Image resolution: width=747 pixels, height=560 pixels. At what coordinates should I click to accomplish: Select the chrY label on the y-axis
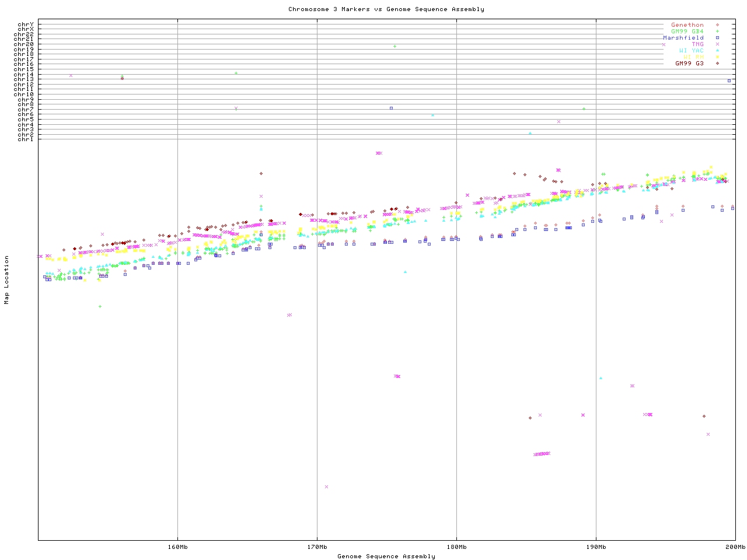25,24
